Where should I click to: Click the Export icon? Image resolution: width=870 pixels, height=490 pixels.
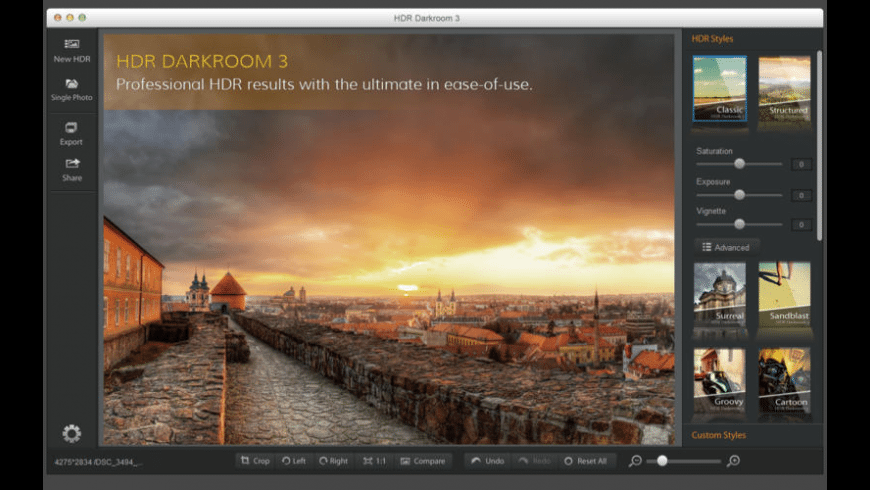[71, 128]
